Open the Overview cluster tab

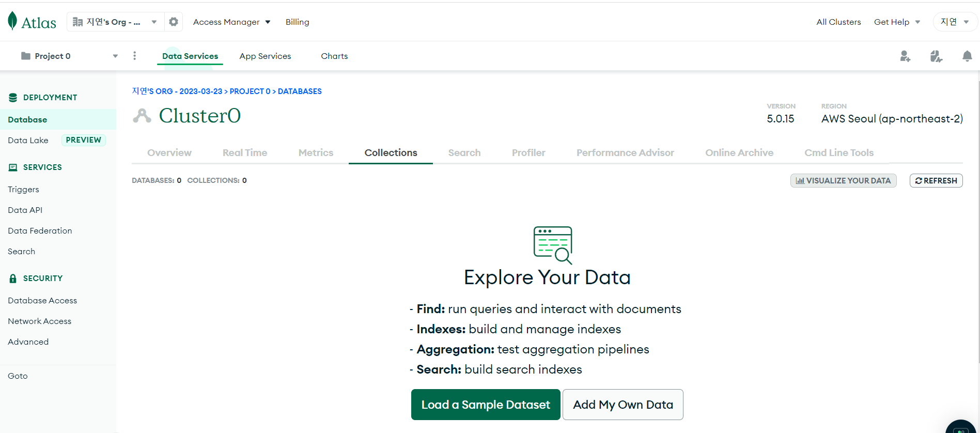point(169,152)
